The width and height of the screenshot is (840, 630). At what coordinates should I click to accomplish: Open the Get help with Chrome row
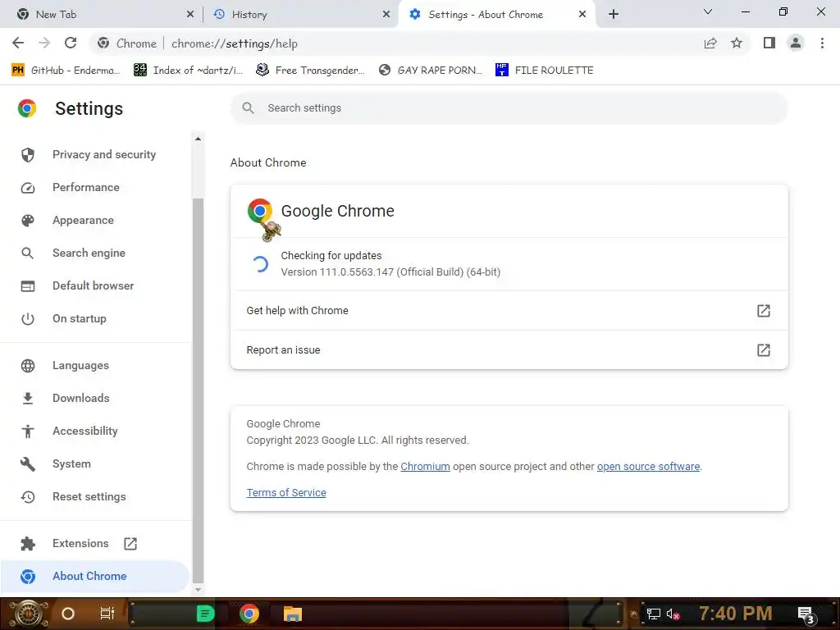click(x=509, y=311)
